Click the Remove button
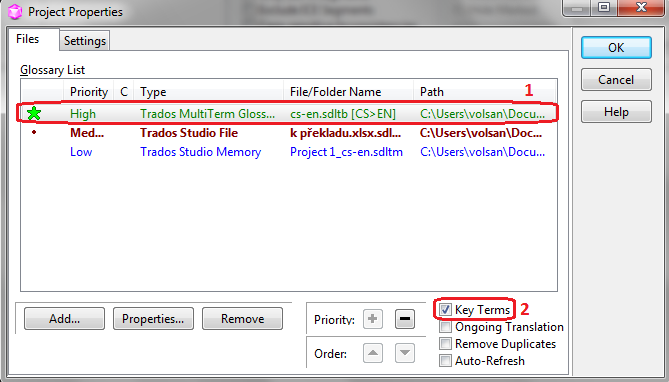The width and height of the screenshot is (669, 382). [242, 319]
